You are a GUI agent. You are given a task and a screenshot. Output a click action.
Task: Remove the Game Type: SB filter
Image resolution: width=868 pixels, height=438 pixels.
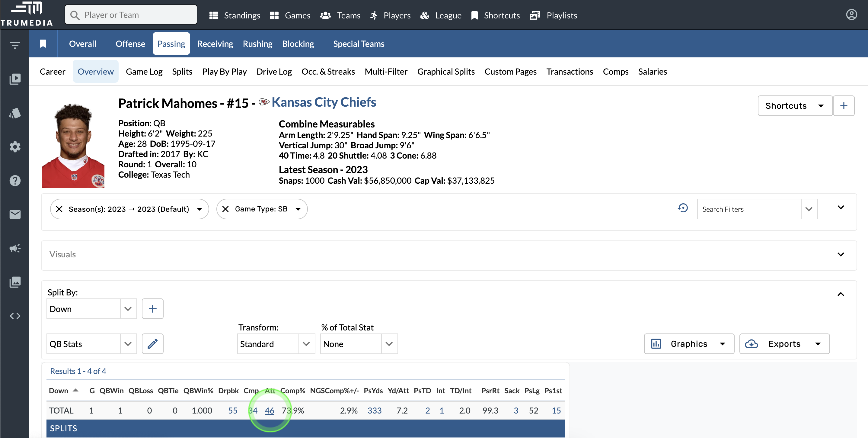225,209
